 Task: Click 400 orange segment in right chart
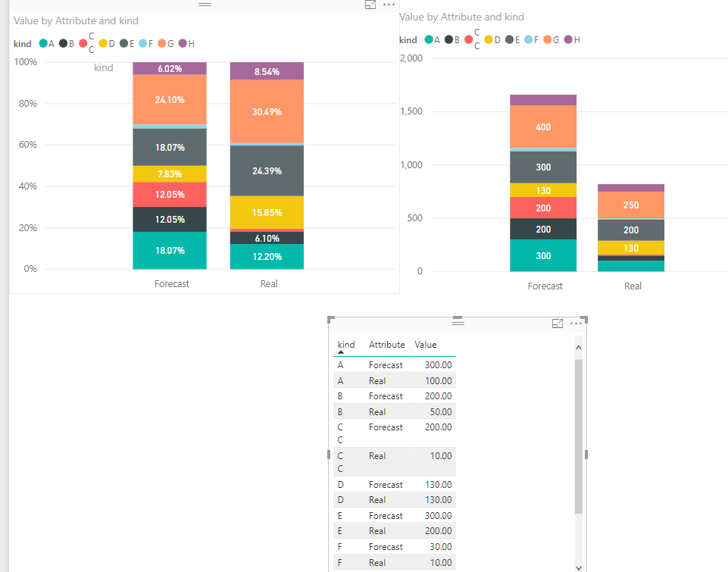tap(542, 127)
